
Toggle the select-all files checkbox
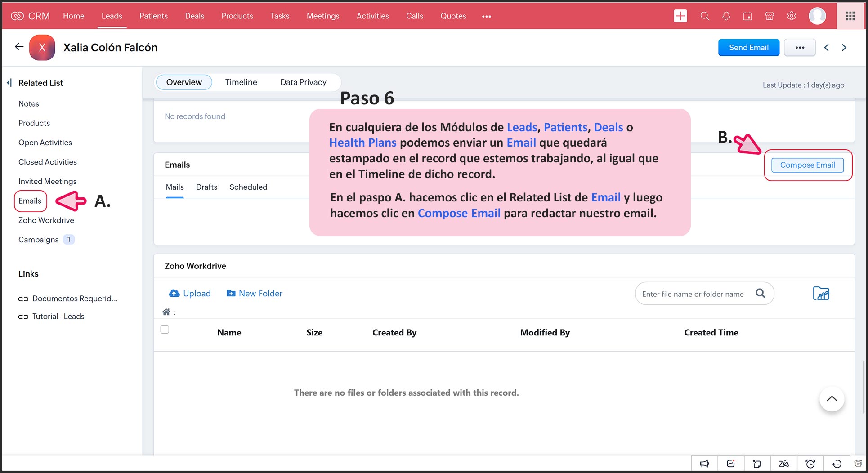tap(165, 330)
